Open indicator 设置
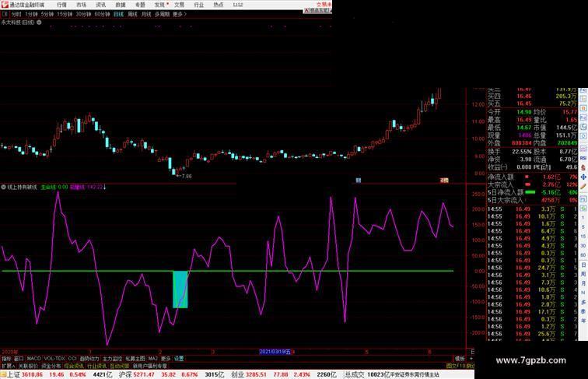 tap(179, 359)
